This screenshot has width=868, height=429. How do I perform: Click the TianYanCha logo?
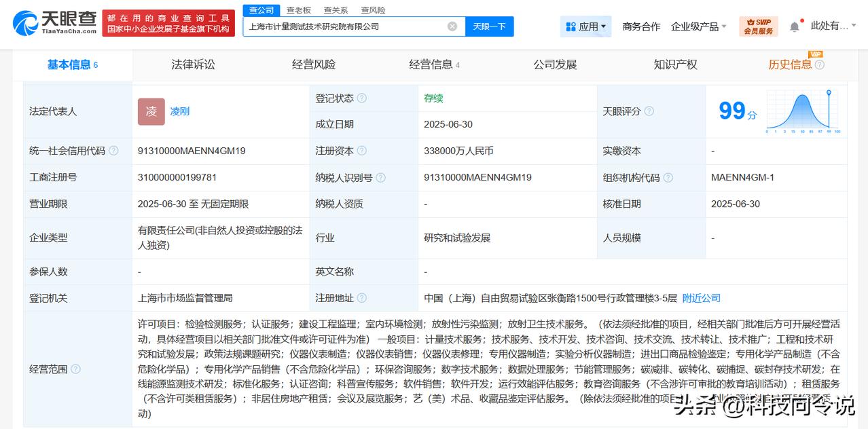pyautogui.click(x=53, y=22)
